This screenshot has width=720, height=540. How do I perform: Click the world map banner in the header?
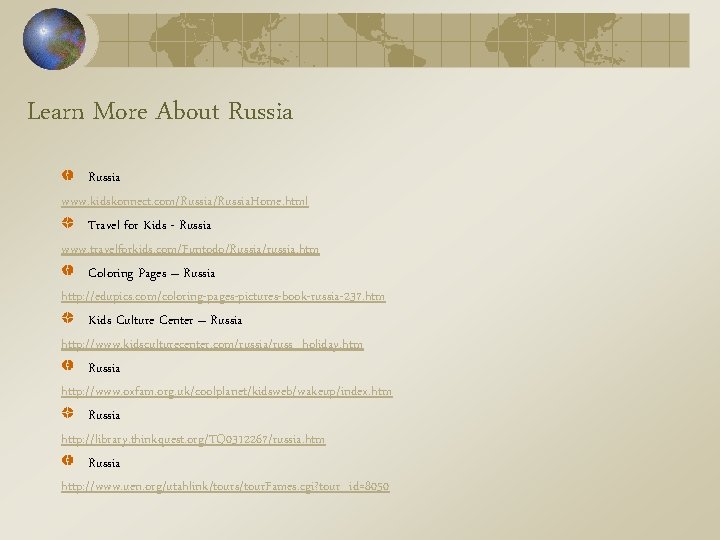click(388, 40)
